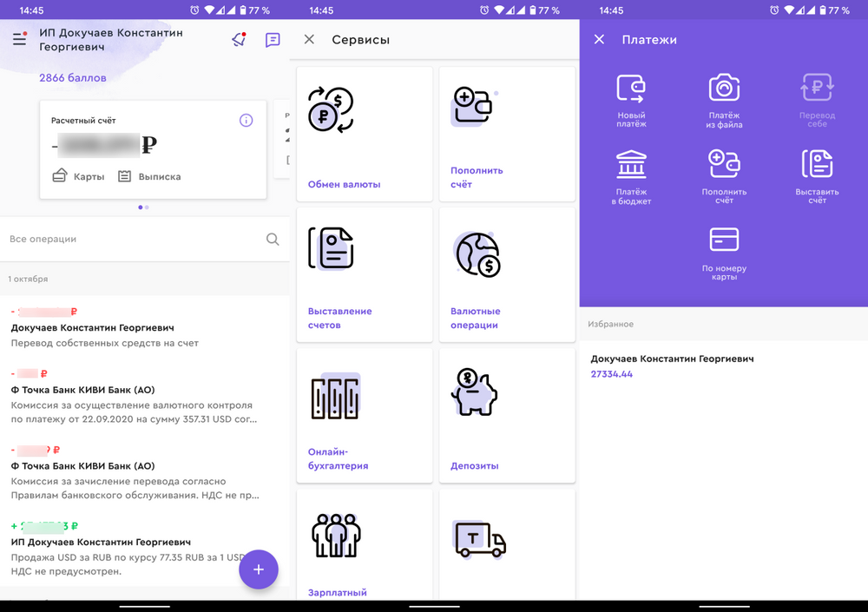Viewport: 868px width, 612px height.
Task: Tap the purple plus floating button
Action: click(259, 569)
